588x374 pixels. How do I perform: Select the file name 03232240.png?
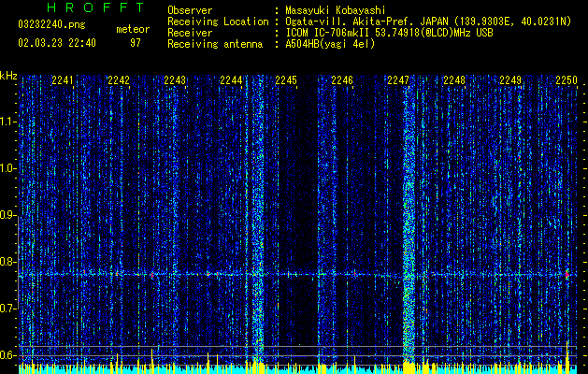51,25
